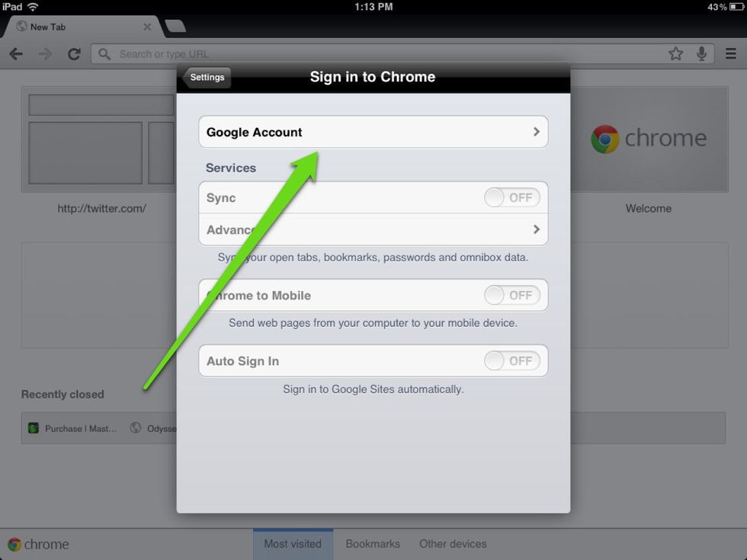
Task: Click the forward navigation arrow
Action: [x=45, y=54]
